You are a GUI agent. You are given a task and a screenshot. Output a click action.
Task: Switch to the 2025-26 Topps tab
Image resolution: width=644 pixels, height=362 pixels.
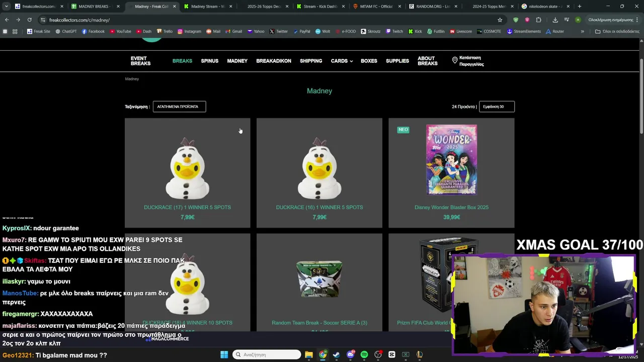[x=264, y=7]
